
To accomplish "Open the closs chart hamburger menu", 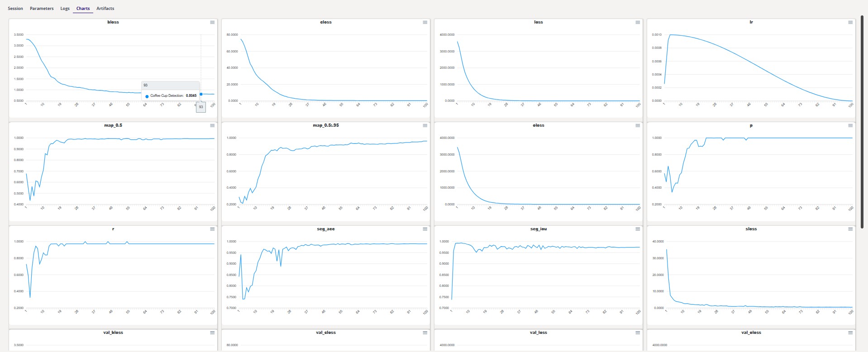I will click(x=425, y=22).
